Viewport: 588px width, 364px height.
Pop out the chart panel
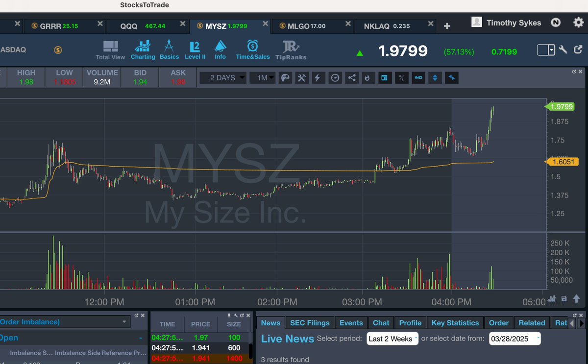pos(574,72)
